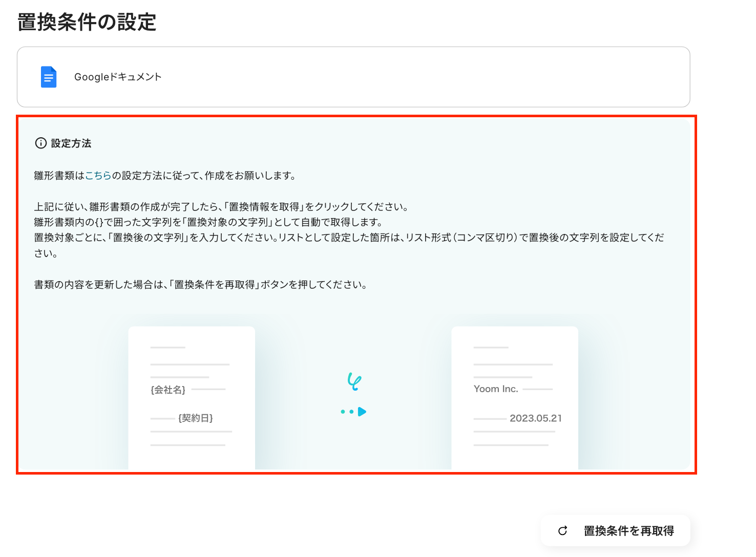The height and width of the screenshot is (557, 756).
Task: Click the sentence mentioning 「置換情報を取得」
Action: [x=221, y=207]
